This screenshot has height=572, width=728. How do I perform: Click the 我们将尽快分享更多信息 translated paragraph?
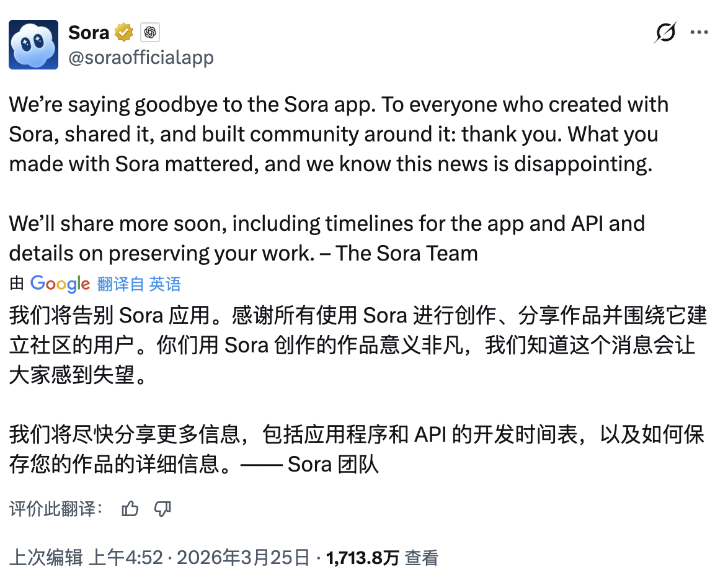[353, 449]
